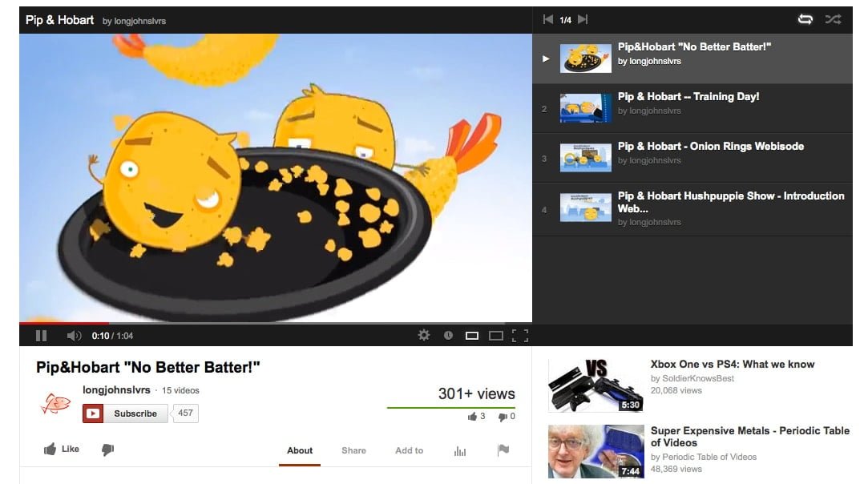Open the video statistics chart
The height and width of the screenshot is (484, 868).
pos(460,451)
